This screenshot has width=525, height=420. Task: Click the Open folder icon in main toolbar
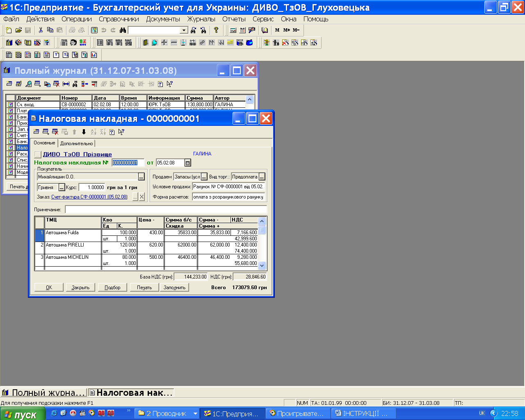click(18, 30)
